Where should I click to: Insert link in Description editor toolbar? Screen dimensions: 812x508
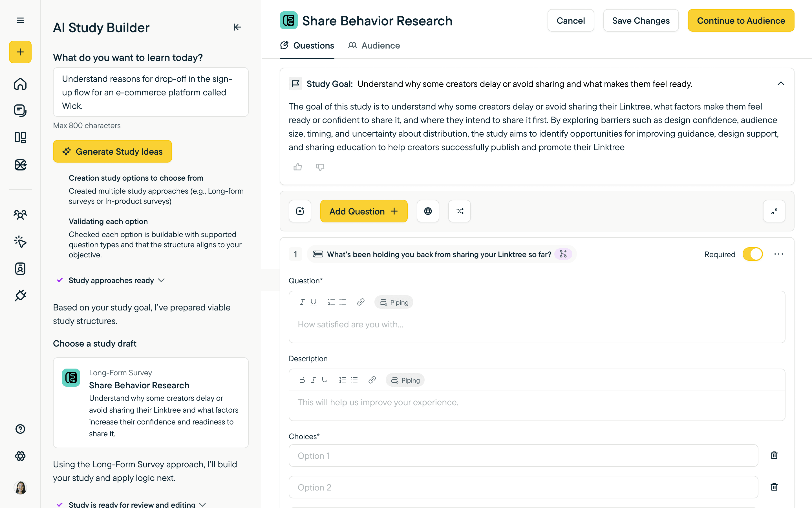(x=372, y=380)
